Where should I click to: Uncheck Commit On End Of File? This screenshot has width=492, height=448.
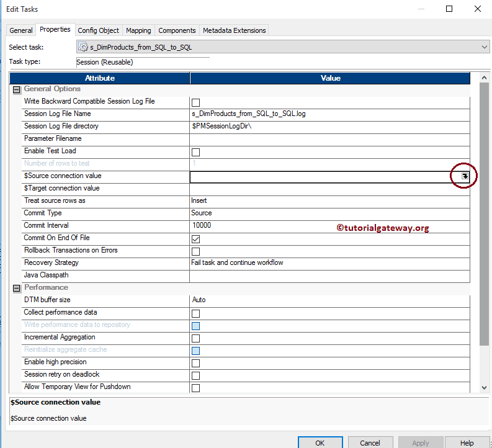[195, 239]
